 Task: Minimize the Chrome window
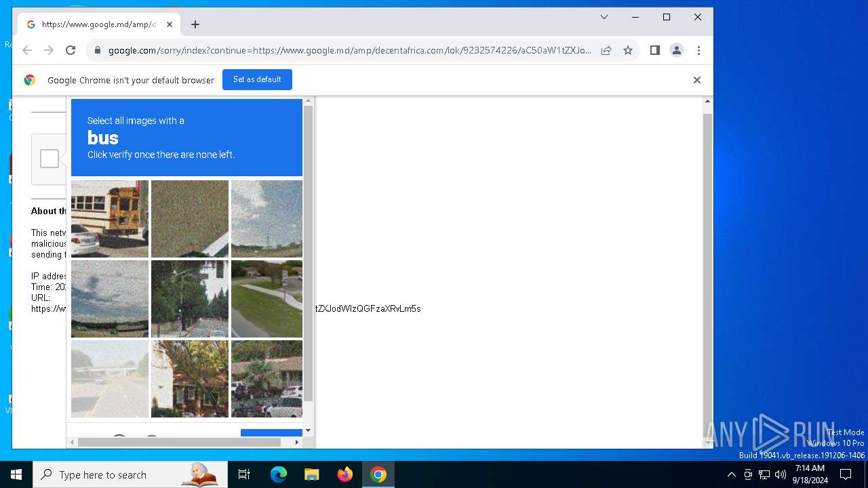pos(635,17)
